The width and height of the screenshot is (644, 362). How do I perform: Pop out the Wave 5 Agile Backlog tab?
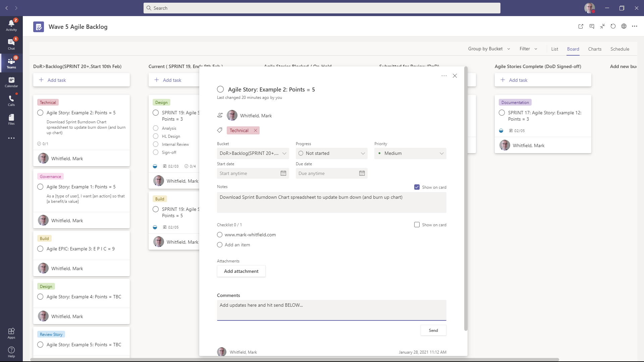coord(581,26)
